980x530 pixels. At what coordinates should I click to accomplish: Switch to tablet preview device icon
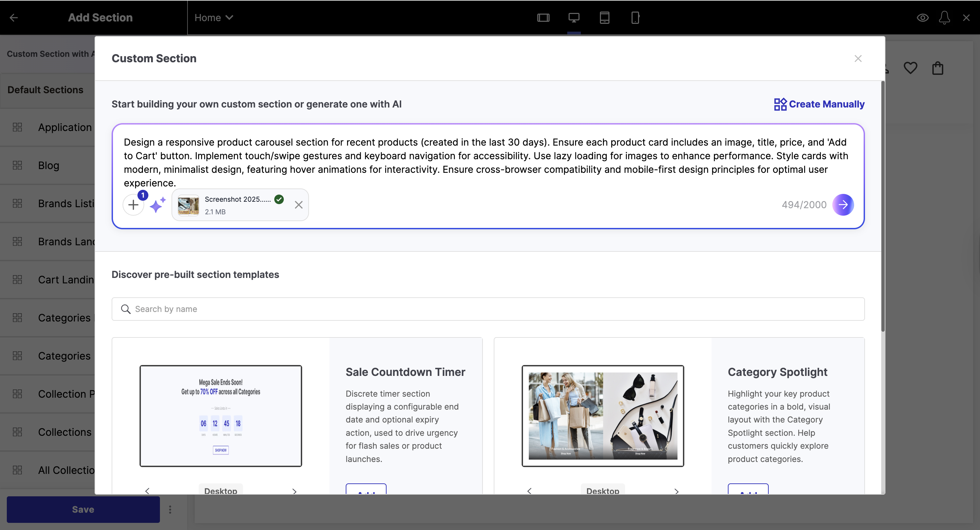pos(604,17)
